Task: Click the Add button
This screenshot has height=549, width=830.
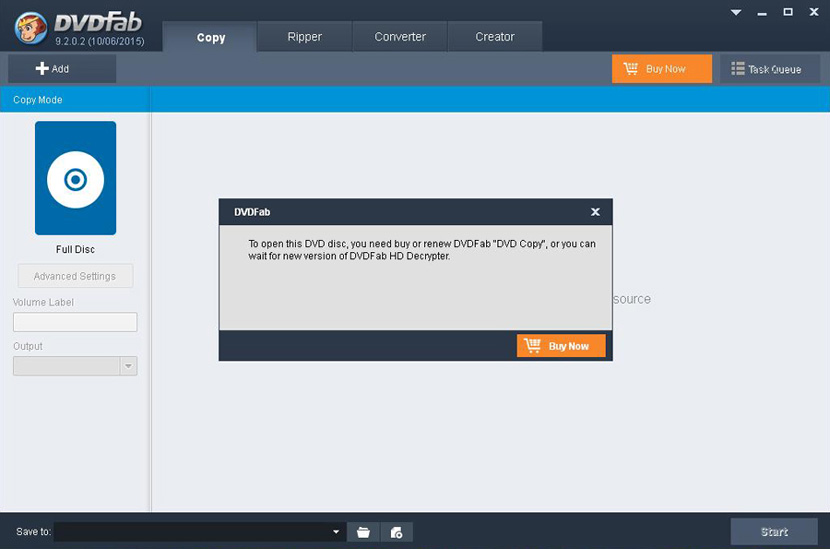Action: pos(62,69)
